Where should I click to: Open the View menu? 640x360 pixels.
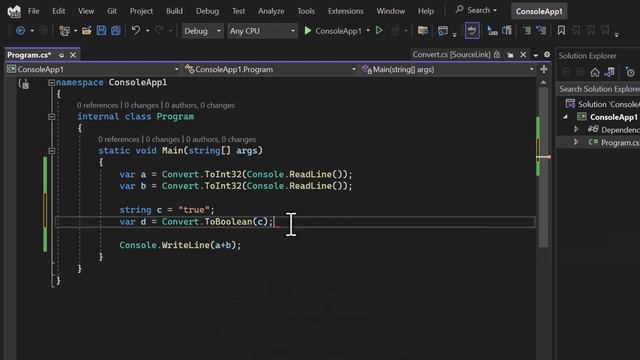(86, 11)
